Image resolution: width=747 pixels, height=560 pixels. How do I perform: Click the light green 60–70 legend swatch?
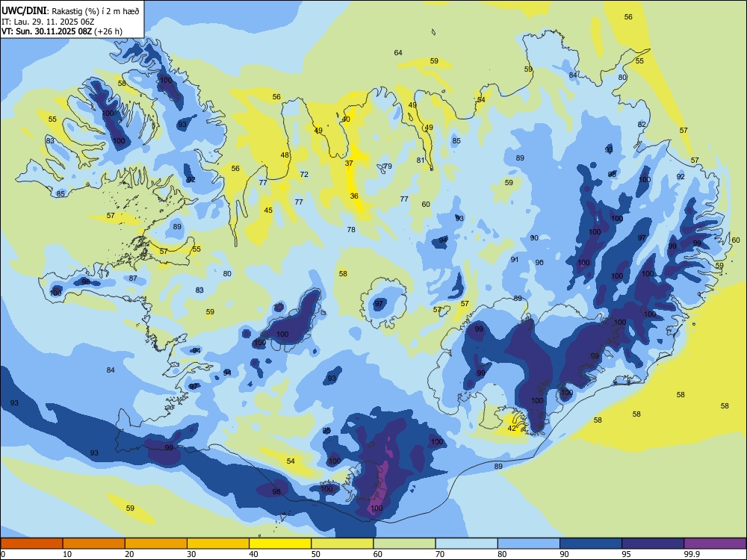pyautogui.click(x=404, y=544)
